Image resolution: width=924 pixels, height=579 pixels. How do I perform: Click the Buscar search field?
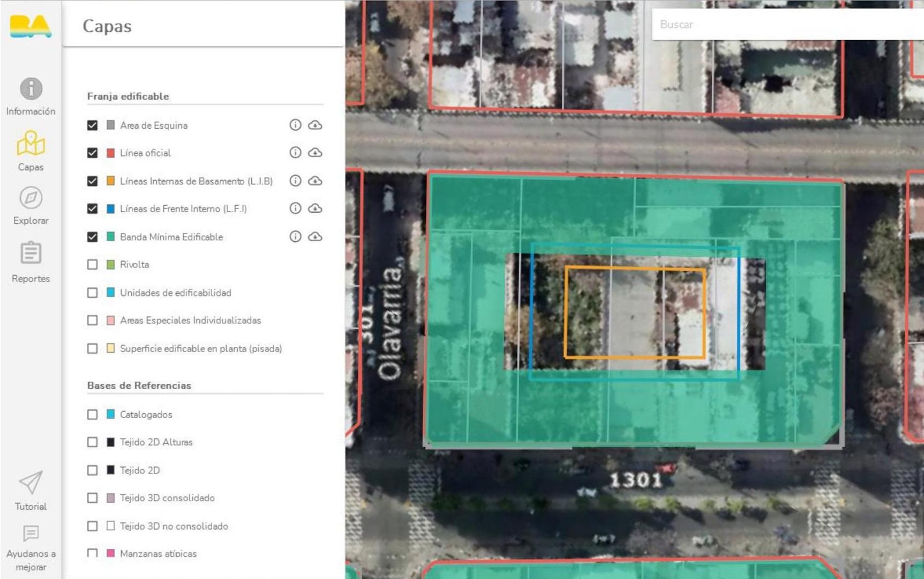(x=787, y=25)
